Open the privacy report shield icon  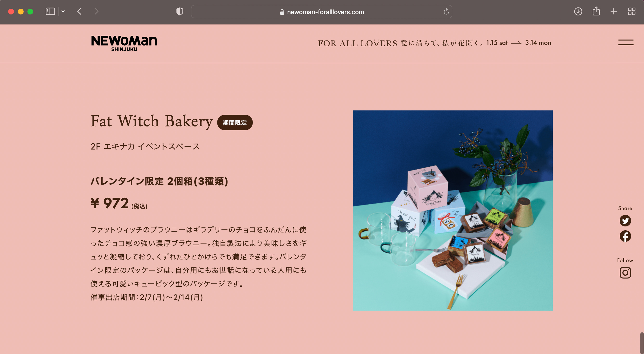coord(180,12)
